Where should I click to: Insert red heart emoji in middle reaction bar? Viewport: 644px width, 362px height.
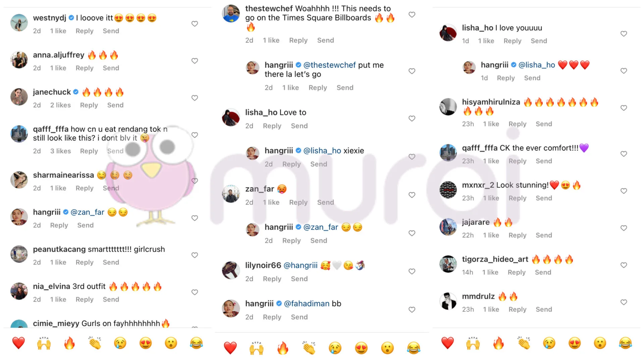click(x=230, y=348)
